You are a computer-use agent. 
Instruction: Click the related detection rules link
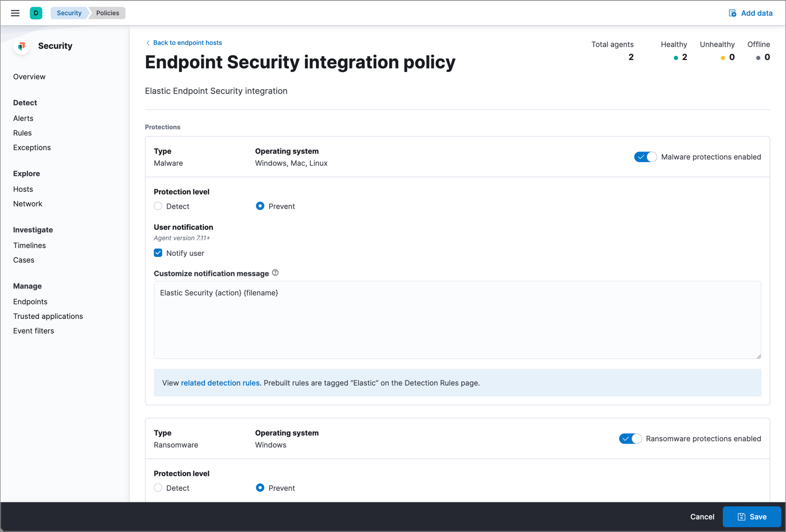tap(220, 383)
